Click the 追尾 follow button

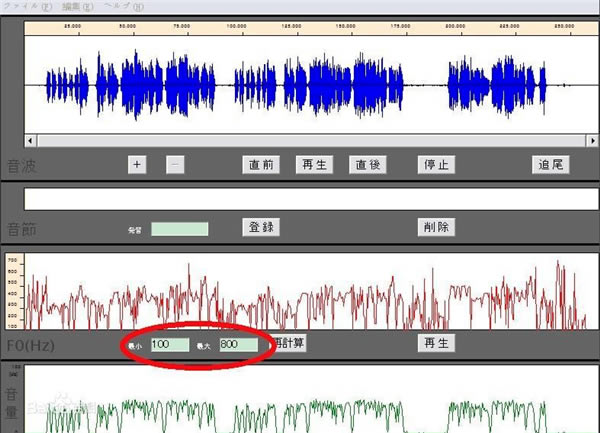pos(550,164)
